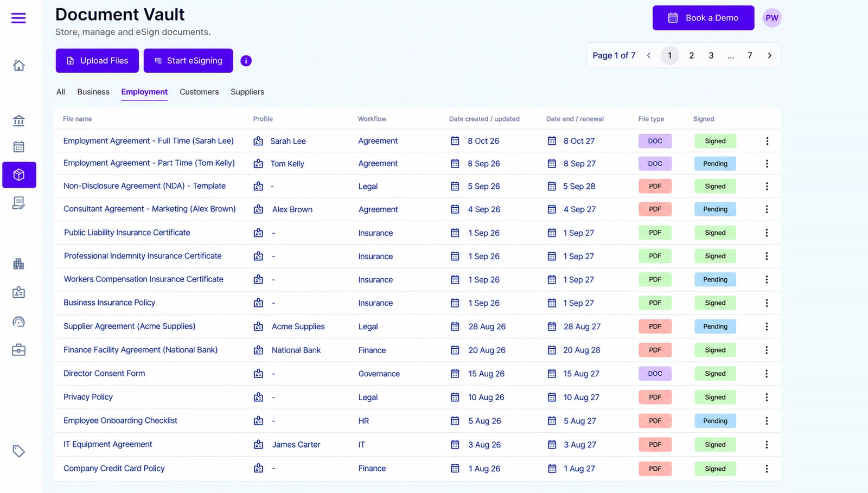Viewport: 868px width, 493px height.
Task: Click the Upload Files button
Action: pyautogui.click(x=97, y=61)
